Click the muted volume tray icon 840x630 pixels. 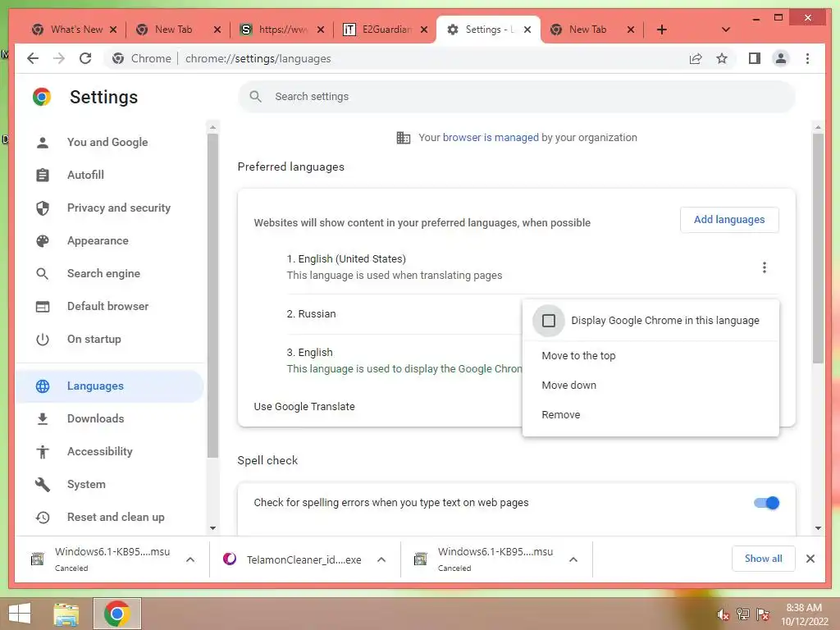click(724, 614)
